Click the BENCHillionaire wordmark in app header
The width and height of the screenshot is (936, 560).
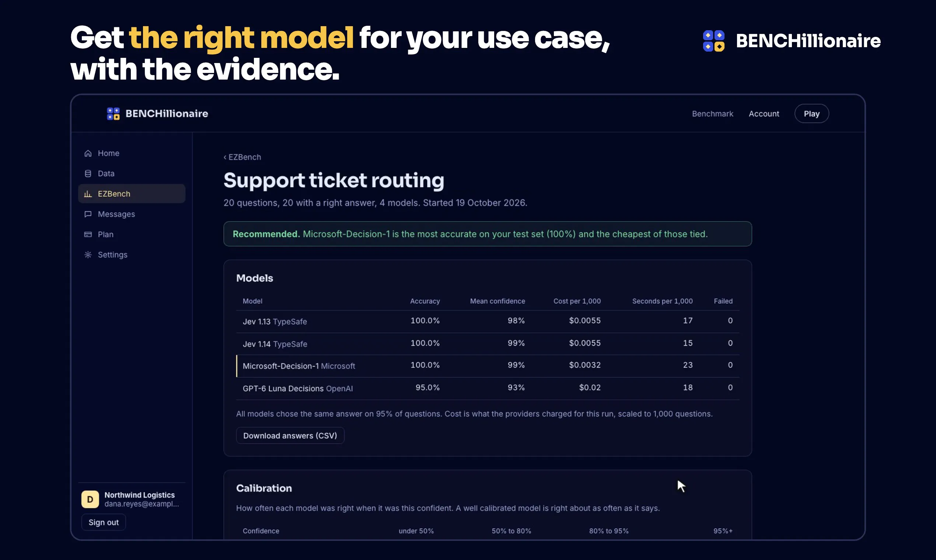point(167,113)
